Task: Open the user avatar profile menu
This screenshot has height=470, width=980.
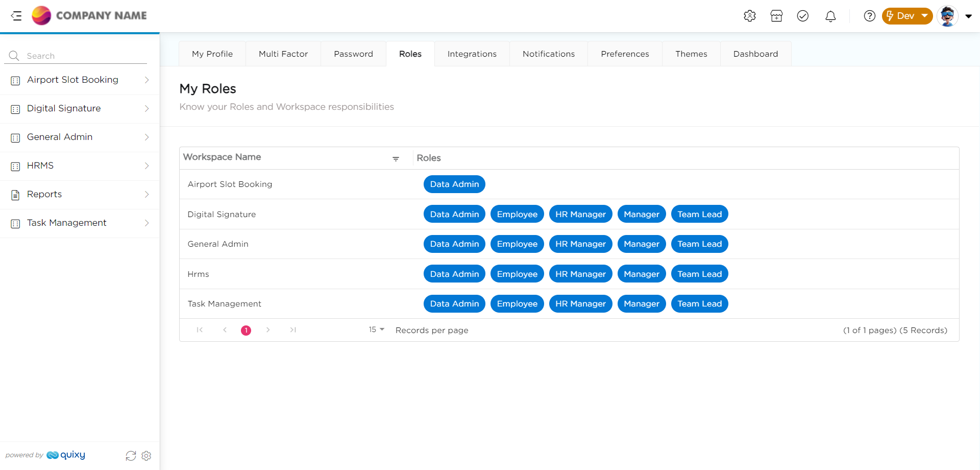Action: (x=953, y=16)
